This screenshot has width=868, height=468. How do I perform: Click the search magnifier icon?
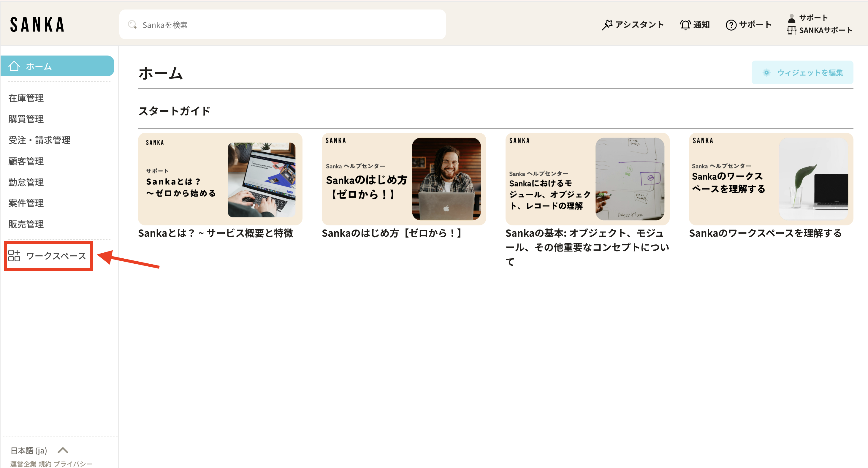132,25
